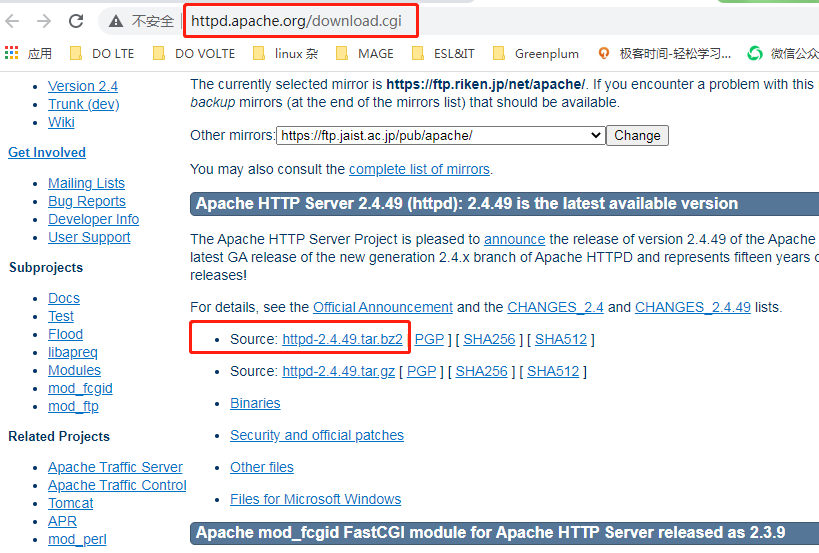The image size is (819, 553).
Task: Open the DO LTE bookmark folder
Action: tap(102, 53)
